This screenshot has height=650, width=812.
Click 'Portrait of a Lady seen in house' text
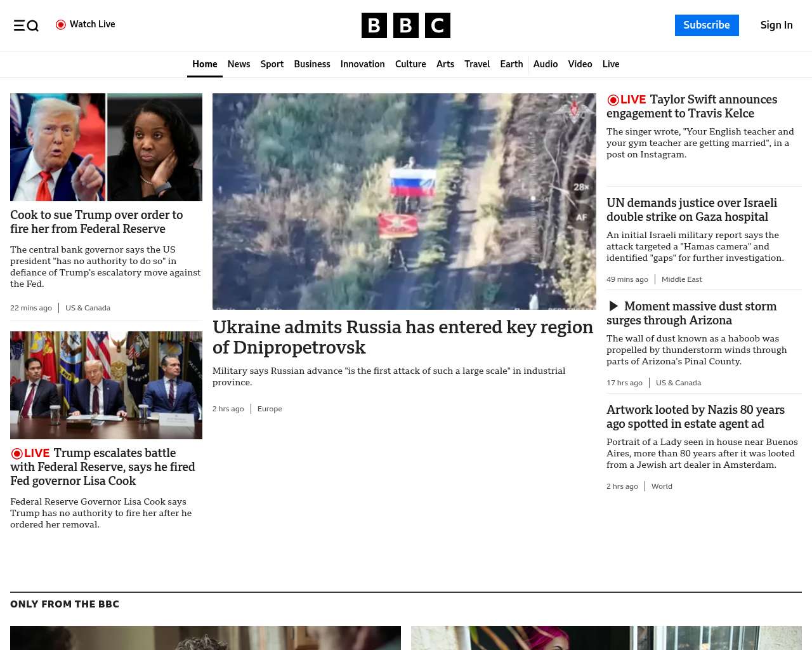pyautogui.click(x=702, y=453)
